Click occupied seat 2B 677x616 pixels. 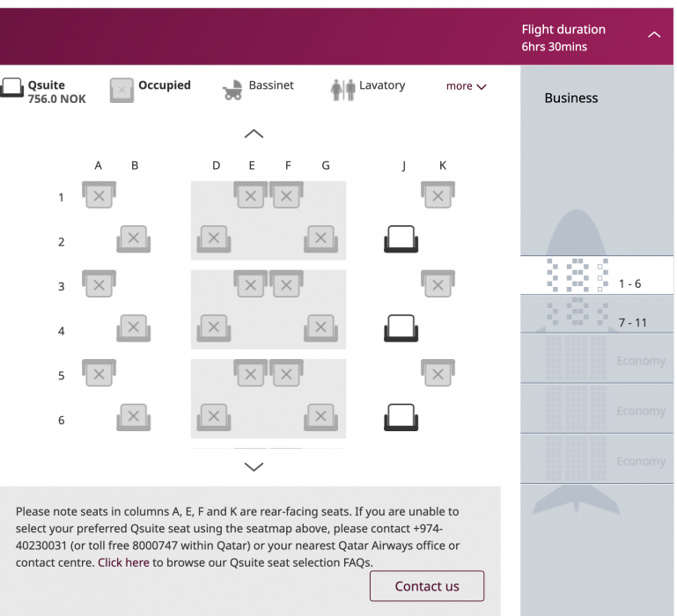click(x=133, y=239)
